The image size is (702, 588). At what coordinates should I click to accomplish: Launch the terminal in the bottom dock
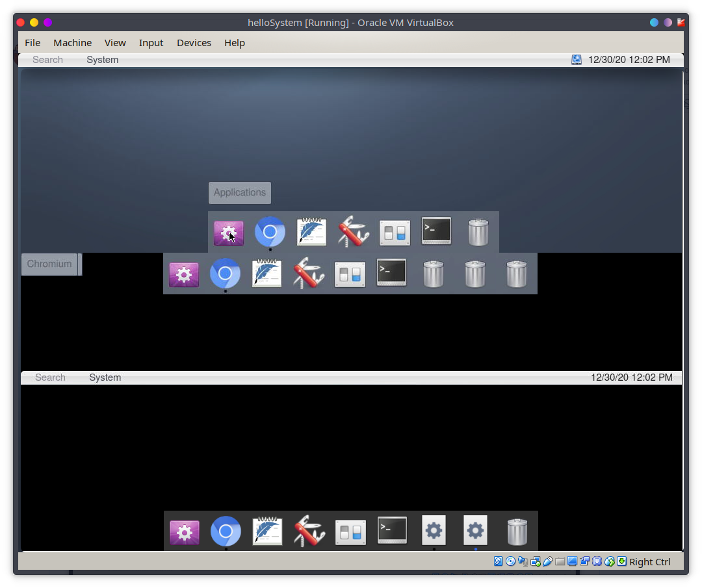pyautogui.click(x=392, y=530)
